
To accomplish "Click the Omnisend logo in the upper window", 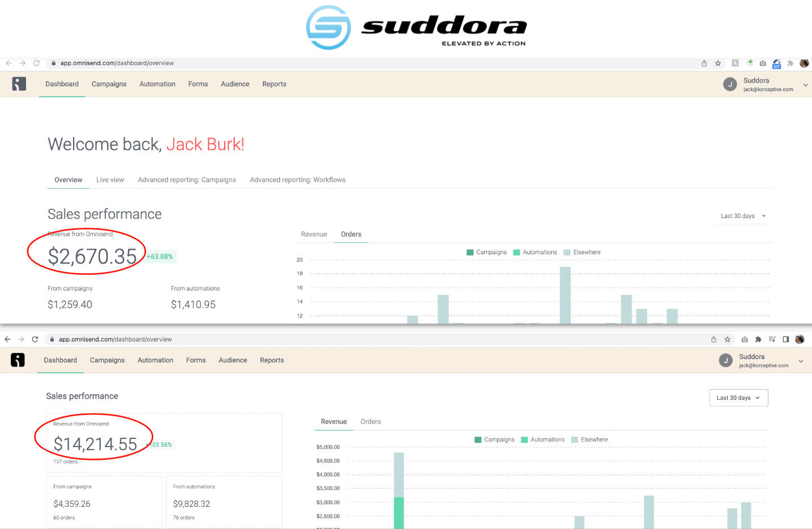I will click(x=19, y=84).
